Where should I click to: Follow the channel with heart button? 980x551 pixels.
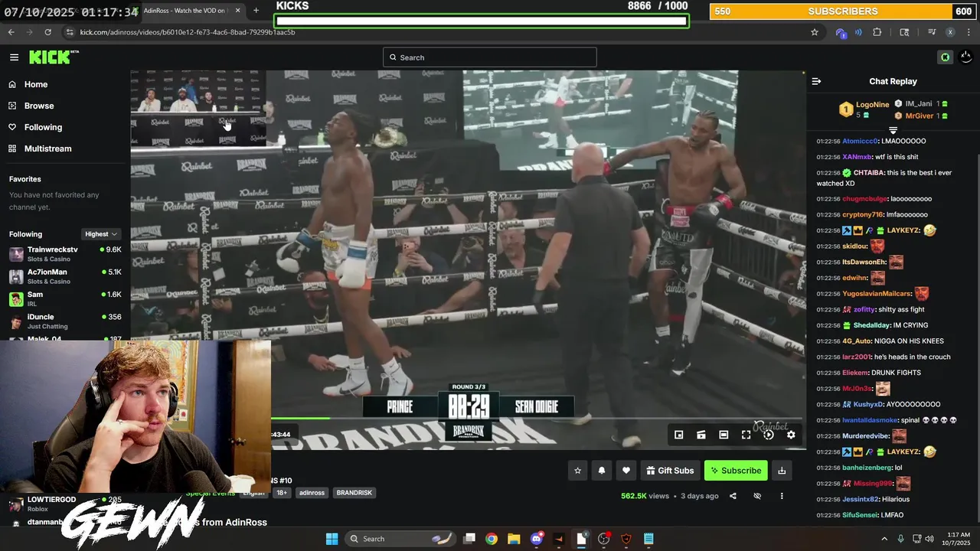click(626, 471)
